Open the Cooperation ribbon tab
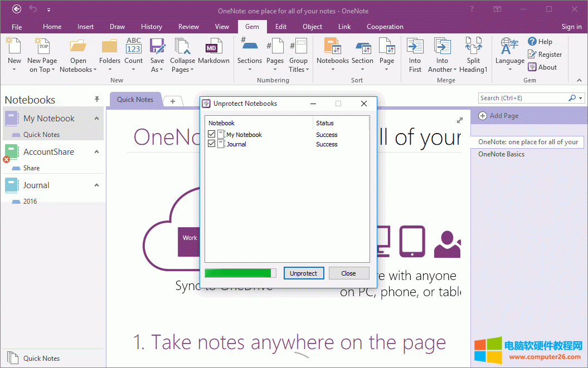 pyautogui.click(x=385, y=27)
